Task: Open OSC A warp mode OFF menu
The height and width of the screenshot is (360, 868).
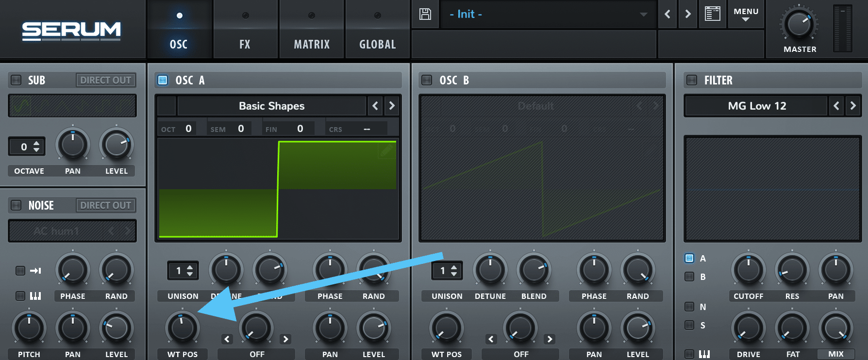Action: [x=257, y=354]
